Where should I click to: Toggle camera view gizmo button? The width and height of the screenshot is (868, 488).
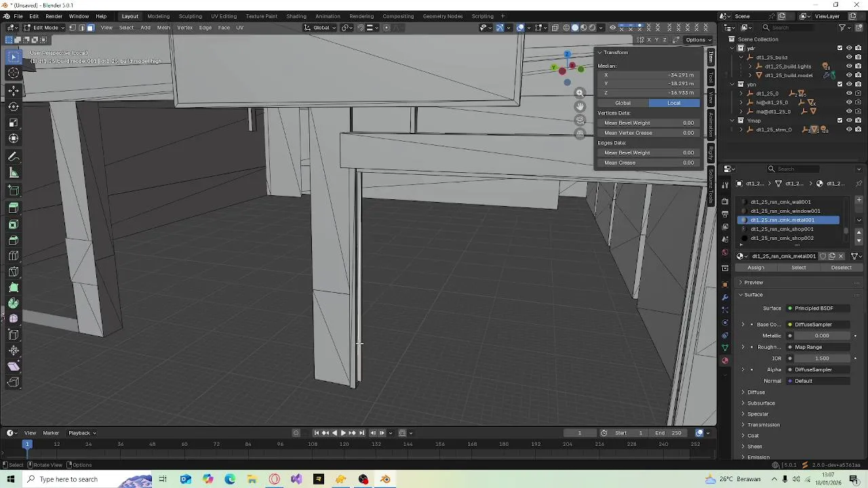coord(580,120)
